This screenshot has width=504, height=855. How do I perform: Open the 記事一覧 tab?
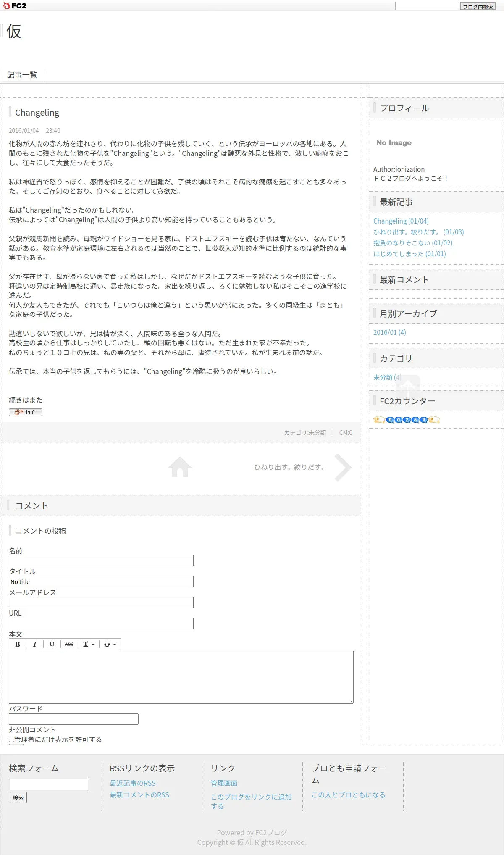click(22, 75)
